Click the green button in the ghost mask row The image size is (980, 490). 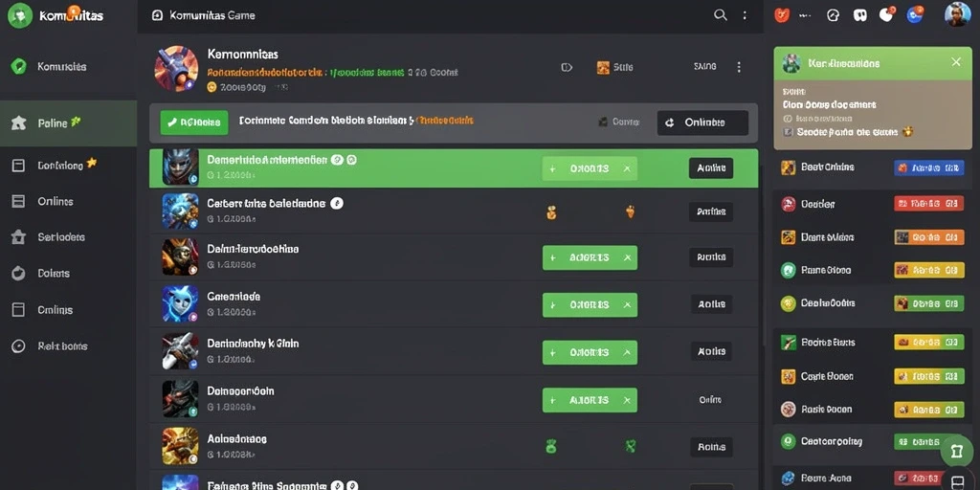[x=590, y=305]
